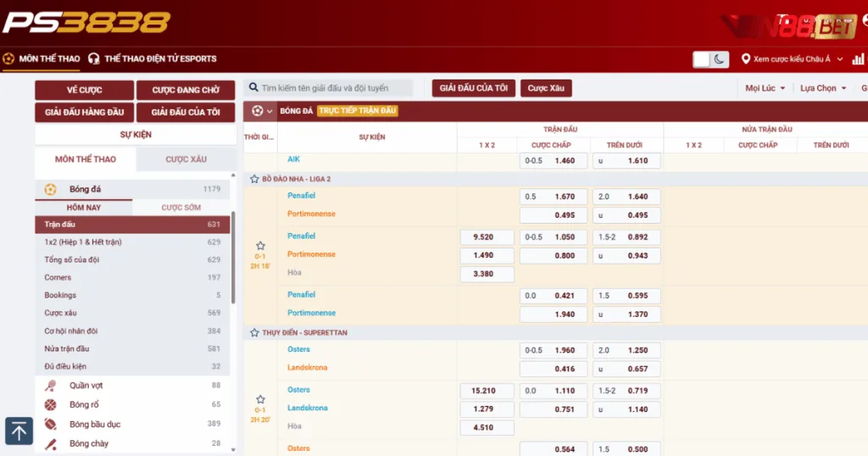Open the Mọi Lúc time filter dropdown
Screen dimensions: 868x456
click(765, 88)
